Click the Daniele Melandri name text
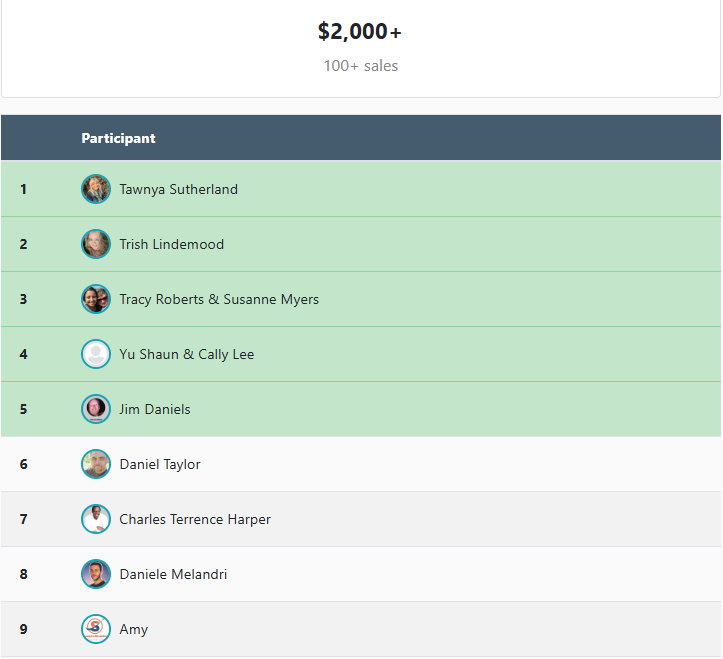This screenshot has width=723, height=659. (x=173, y=574)
